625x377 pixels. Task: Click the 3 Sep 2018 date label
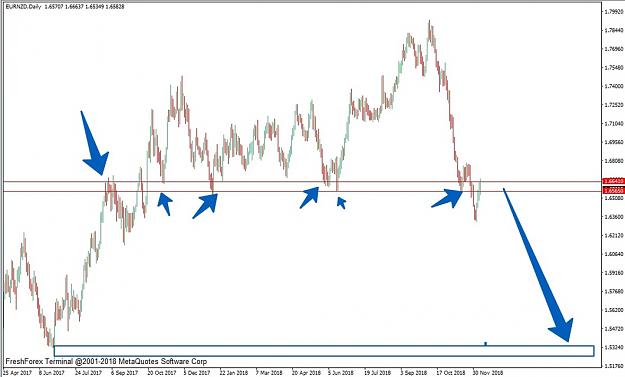click(413, 373)
